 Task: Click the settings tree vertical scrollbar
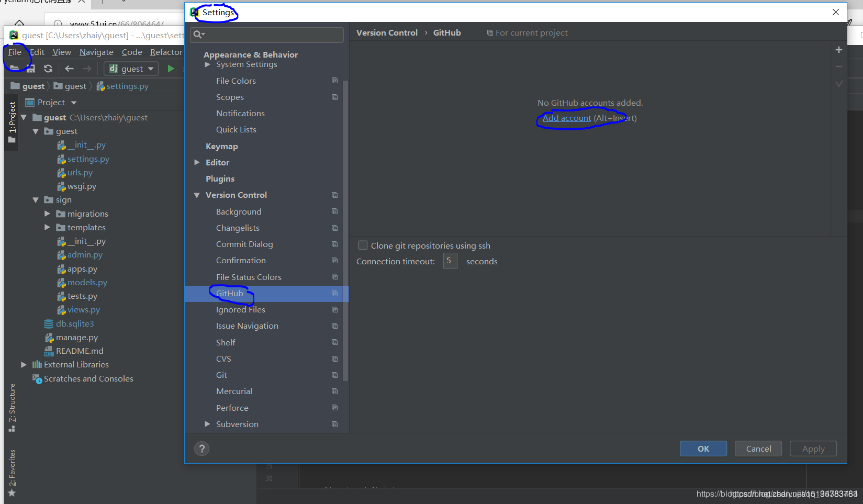click(345, 230)
